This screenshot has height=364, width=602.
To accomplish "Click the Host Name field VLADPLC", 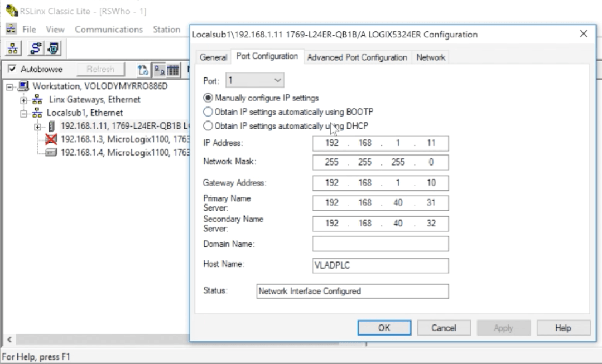I will pyautogui.click(x=381, y=265).
